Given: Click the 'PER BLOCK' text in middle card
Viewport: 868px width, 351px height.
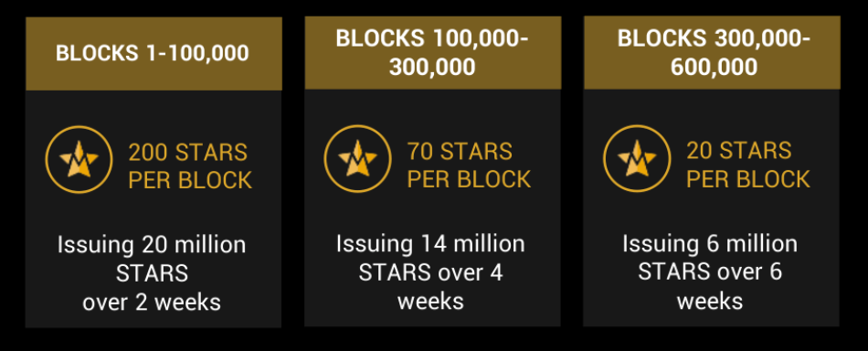Looking at the screenshot, I should pyautogui.click(x=470, y=179).
